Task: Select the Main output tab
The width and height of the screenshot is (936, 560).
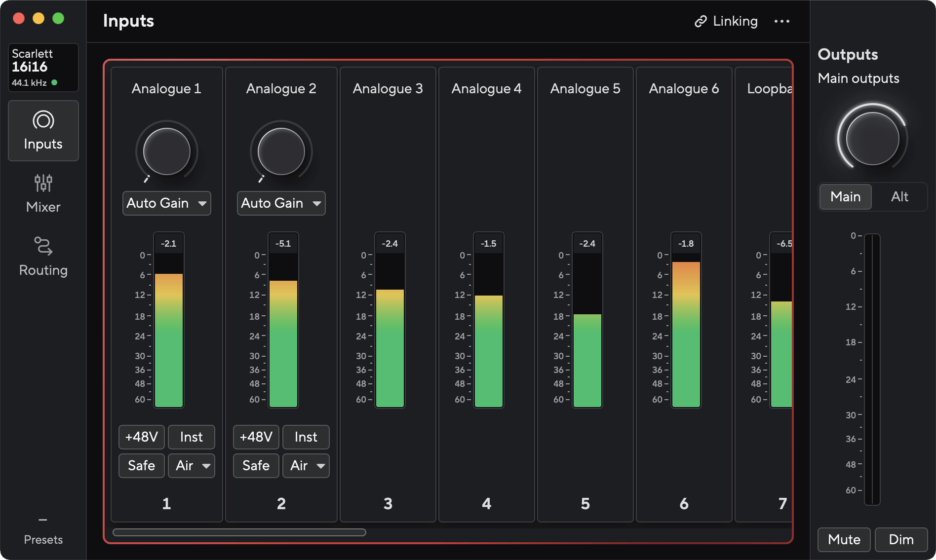Action: [x=846, y=197]
